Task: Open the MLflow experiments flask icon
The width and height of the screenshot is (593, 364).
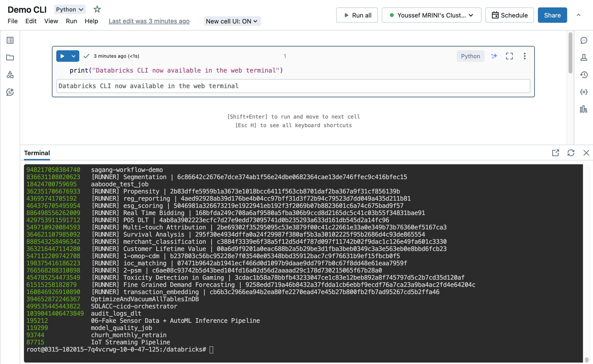Action: click(584, 57)
